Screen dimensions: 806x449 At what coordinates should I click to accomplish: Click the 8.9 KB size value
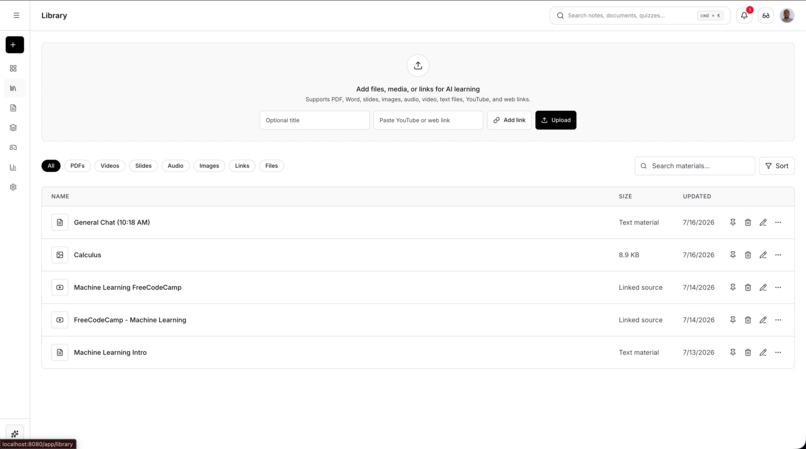coord(629,255)
